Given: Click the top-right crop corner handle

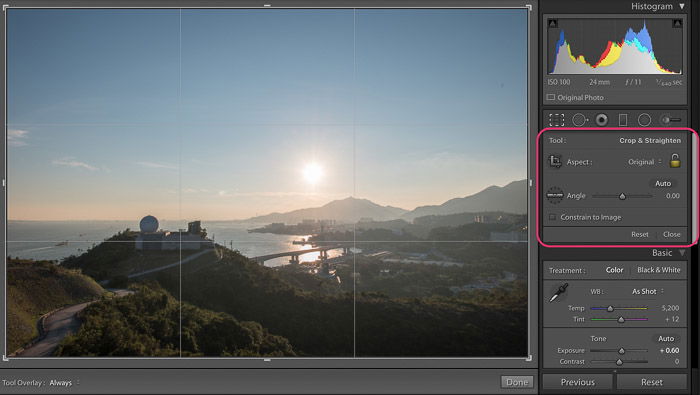Looking at the screenshot, I should coord(529,8).
